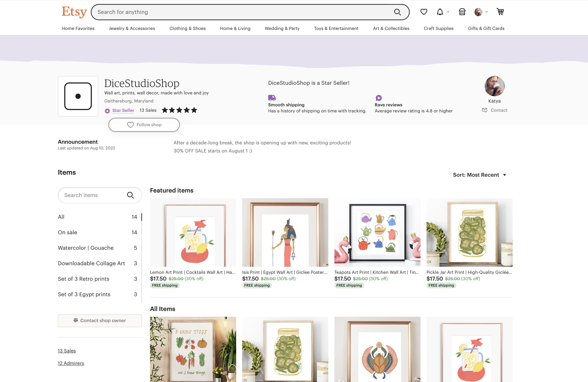Open Gifts & Gift Cards category

tap(486, 28)
